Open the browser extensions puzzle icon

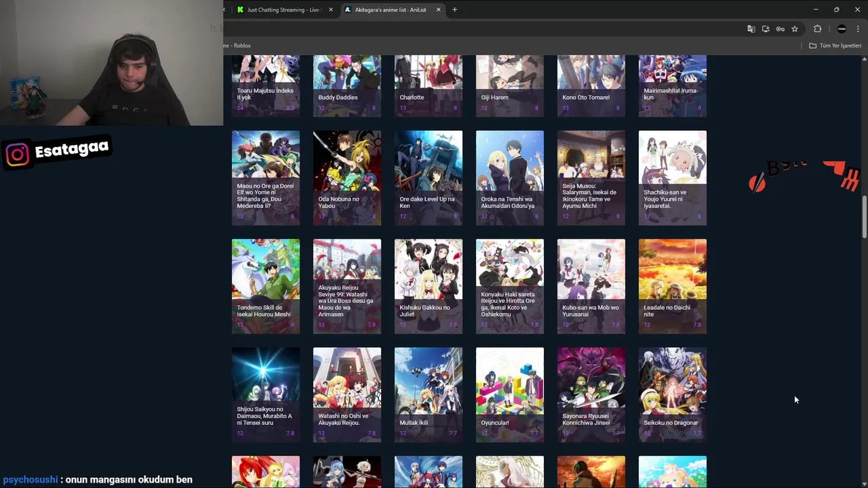817,28
